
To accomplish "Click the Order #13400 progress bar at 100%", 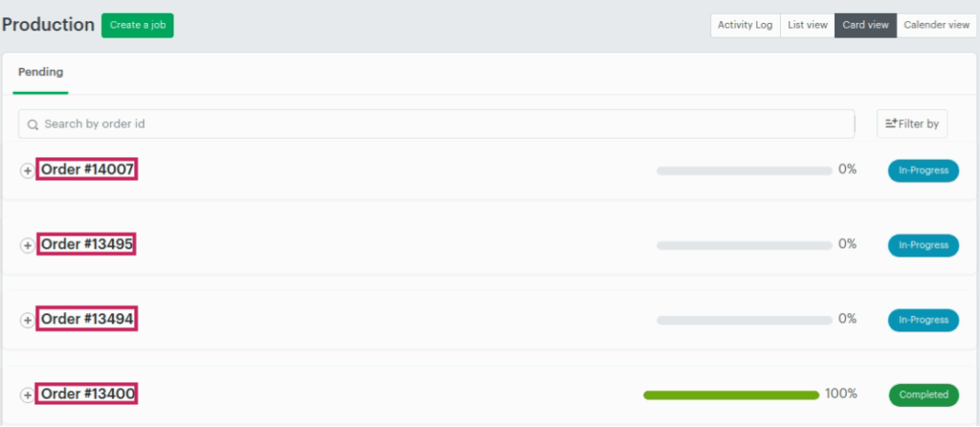I will pyautogui.click(x=731, y=394).
